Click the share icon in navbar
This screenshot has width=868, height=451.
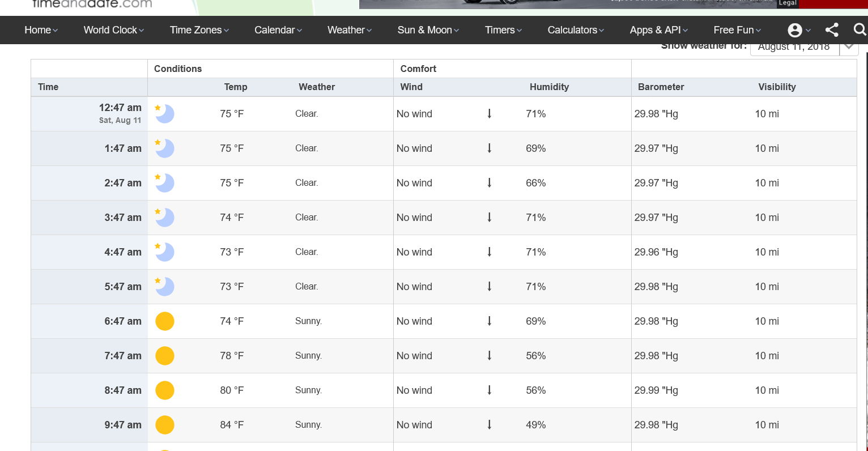[832, 30]
